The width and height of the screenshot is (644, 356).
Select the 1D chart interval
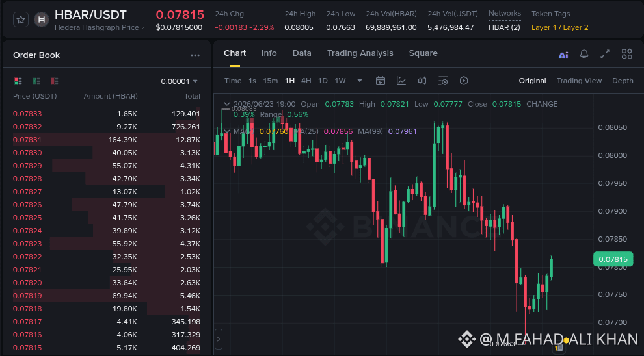coord(323,81)
